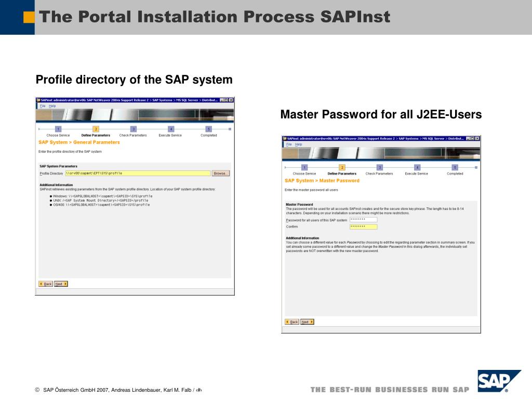The height and width of the screenshot is (399, 532).
Task: Click 'Enter the profile directory of the SAP system' text
Action: coord(70,152)
